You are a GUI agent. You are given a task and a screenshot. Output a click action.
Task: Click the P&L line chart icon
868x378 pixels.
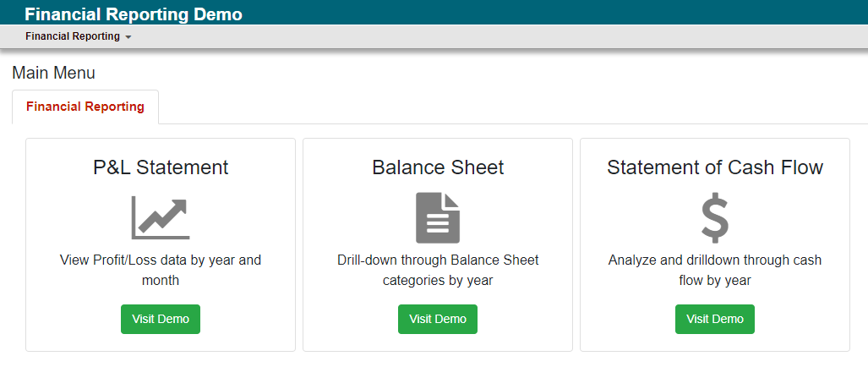pyautogui.click(x=161, y=217)
